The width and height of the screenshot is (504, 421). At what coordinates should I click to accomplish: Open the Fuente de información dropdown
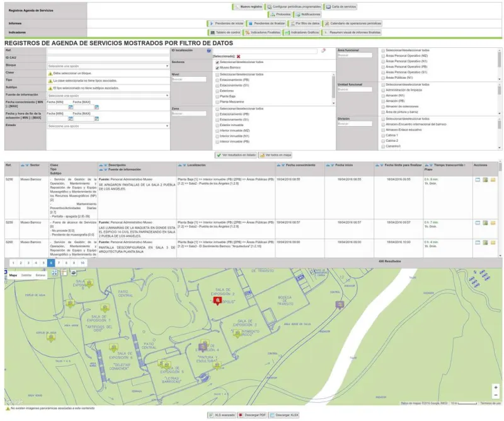pyautogui.click(x=108, y=96)
